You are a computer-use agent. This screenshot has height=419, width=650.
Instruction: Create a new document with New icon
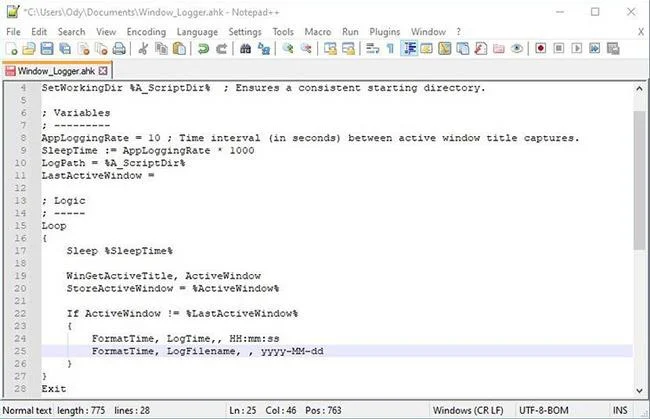tap(12, 49)
